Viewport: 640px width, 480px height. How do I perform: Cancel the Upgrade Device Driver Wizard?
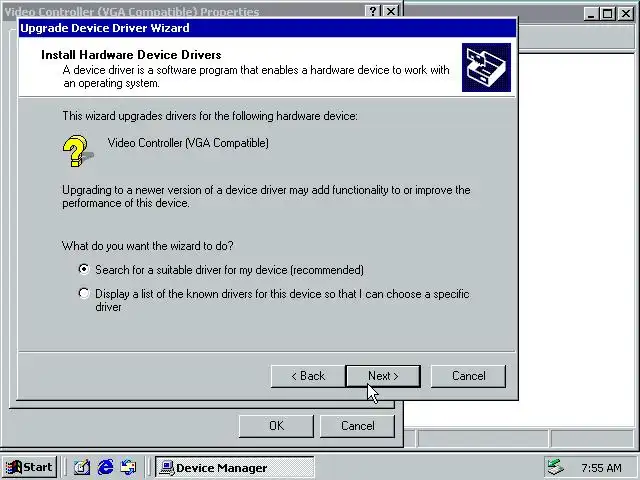[x=468, y=376]
